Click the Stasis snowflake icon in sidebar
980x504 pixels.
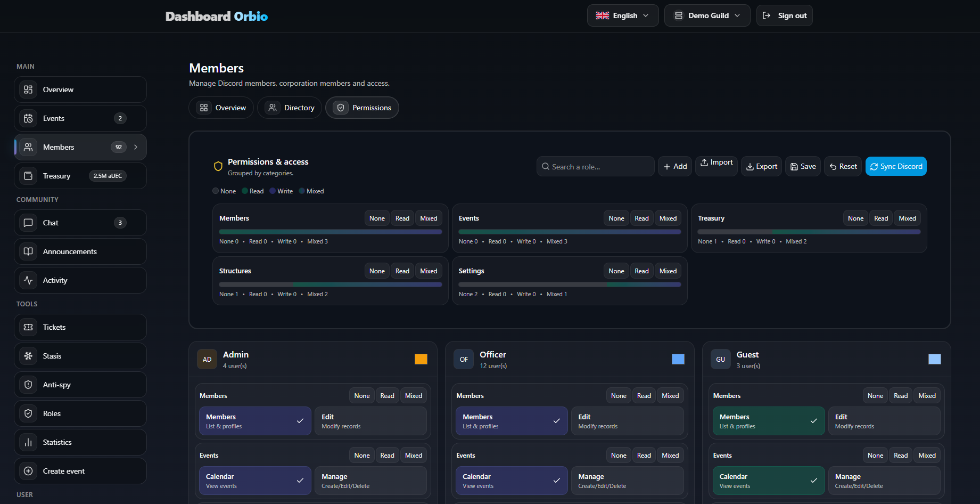point(28,356)
